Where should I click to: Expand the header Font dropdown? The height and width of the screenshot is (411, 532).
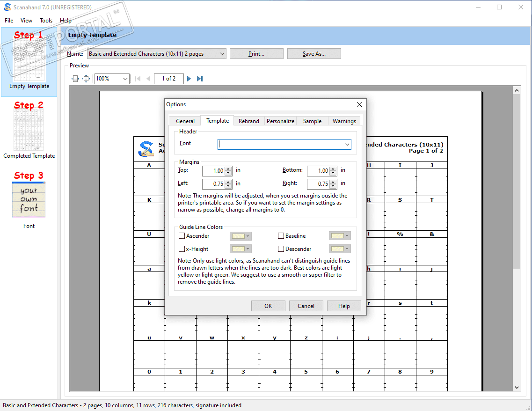[347, 145]
